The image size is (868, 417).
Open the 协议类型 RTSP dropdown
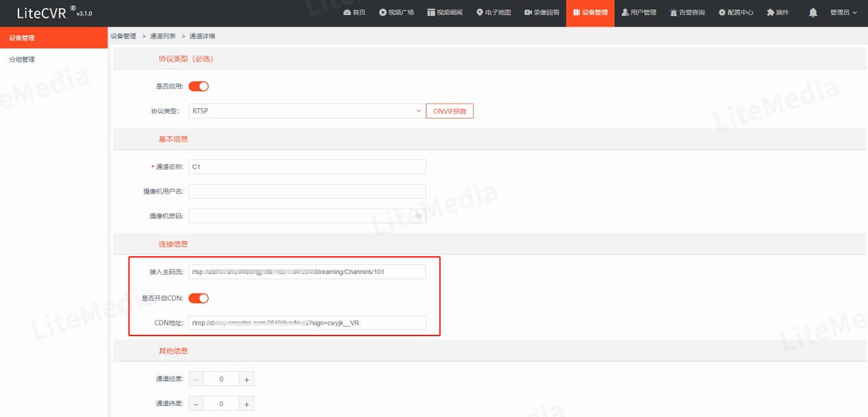[307, 110]
